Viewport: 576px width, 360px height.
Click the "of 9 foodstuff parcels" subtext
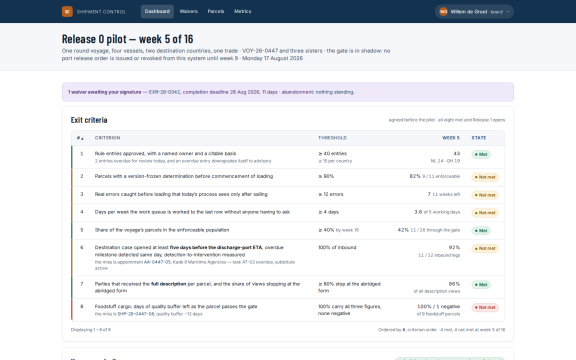point(438,314)
